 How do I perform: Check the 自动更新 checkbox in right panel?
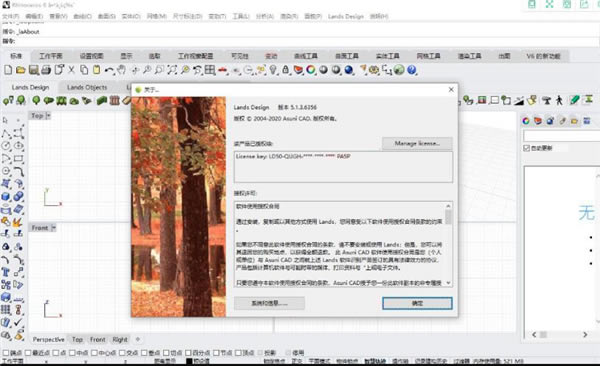pos(527,148)
